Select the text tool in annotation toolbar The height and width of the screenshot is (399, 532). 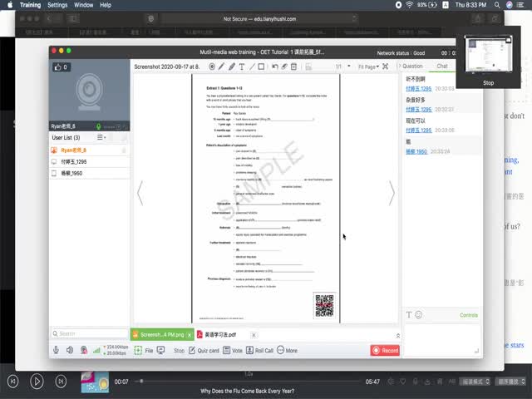(x=241, y=66)
